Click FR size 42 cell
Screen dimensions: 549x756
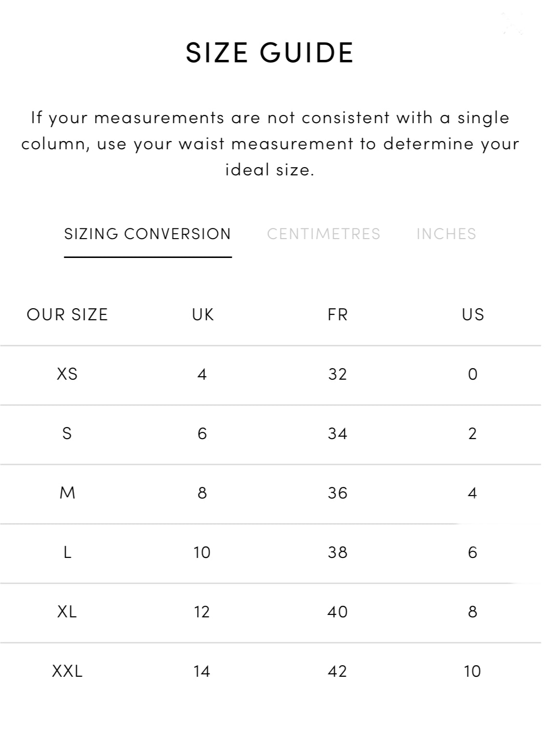[338, 671]
